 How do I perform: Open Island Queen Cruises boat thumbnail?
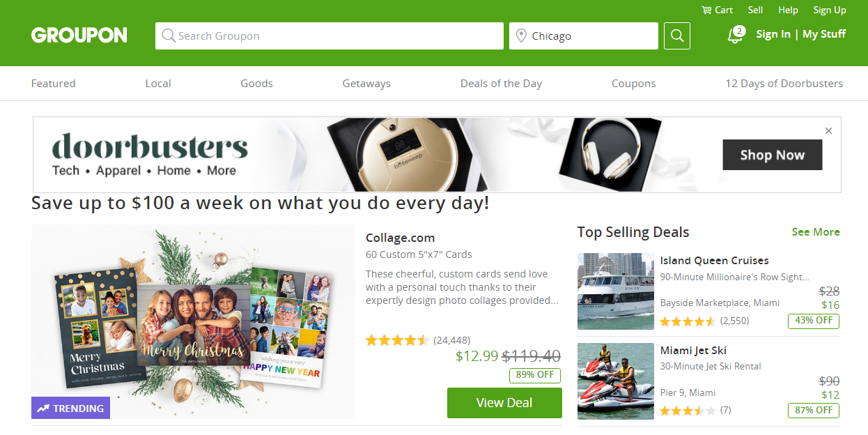tap(616, 291)
